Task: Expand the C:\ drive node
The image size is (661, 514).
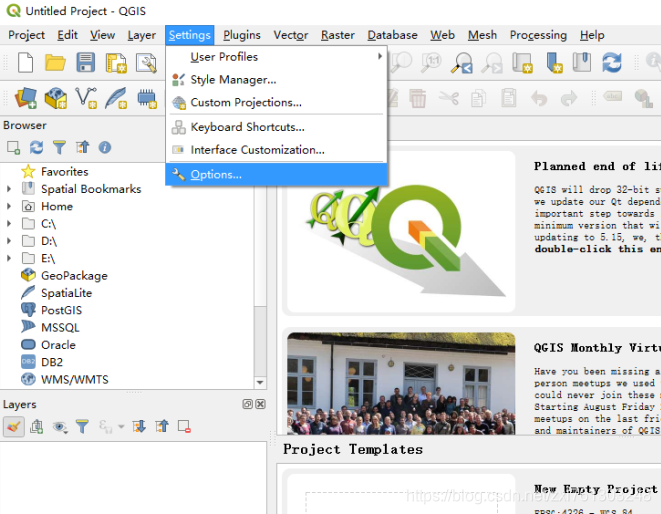Action: 9,223
